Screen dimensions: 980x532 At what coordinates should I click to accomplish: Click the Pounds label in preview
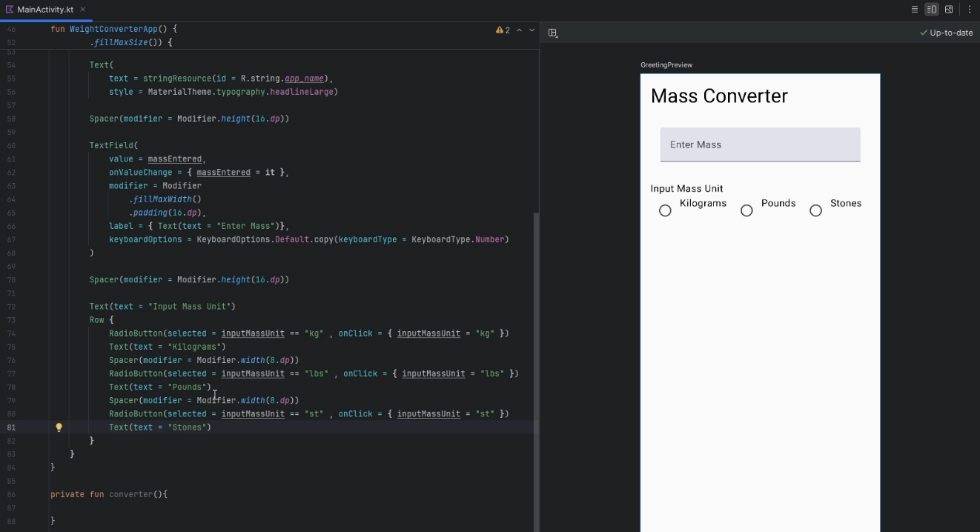point(778,203)
